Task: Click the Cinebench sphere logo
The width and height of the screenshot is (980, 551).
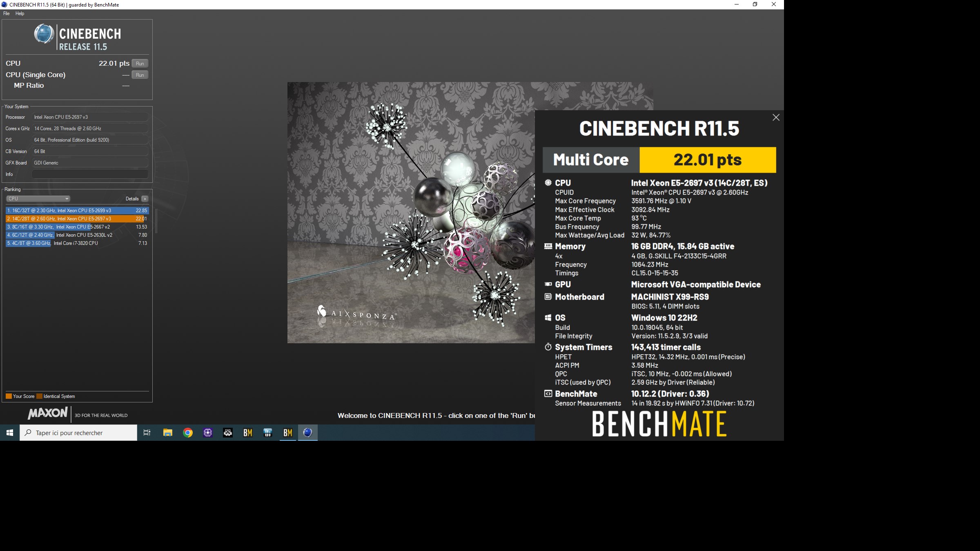Action: point(44,33)
